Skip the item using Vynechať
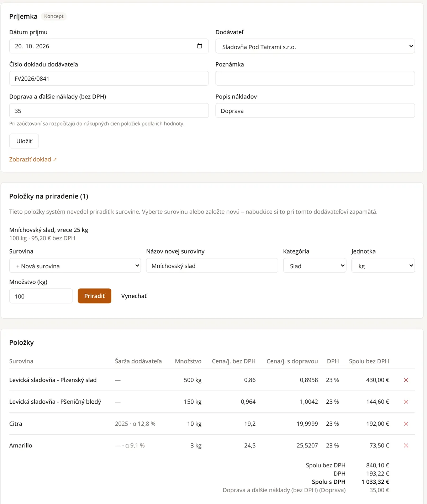427x504 pixels. coord(134,296)
